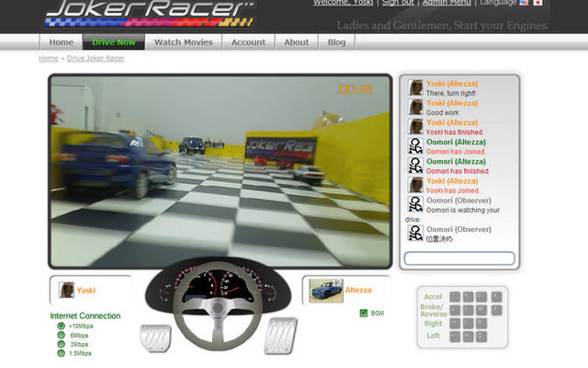Switch language with the Japan flag
Image resolution: width=588 pixels, height=368 pixels.
click(x=537, y=2)
